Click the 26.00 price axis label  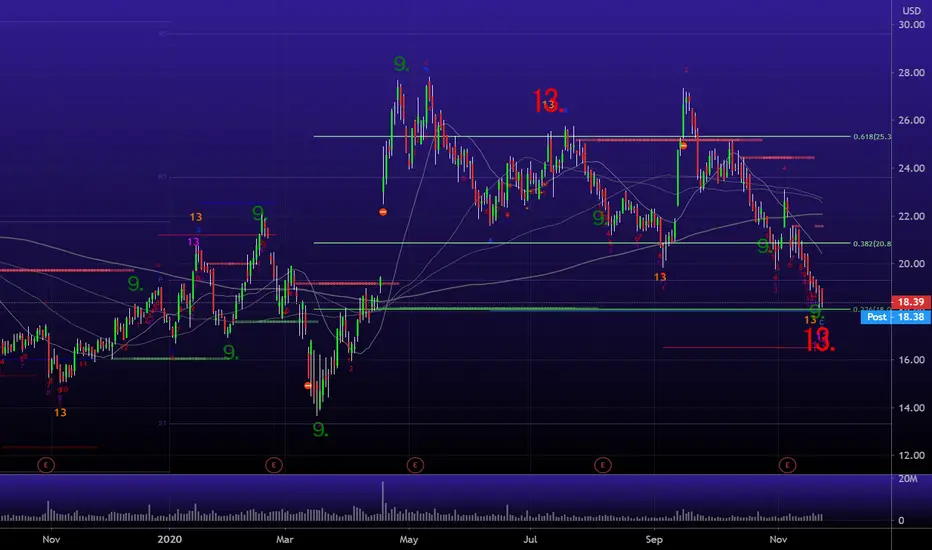911,120
